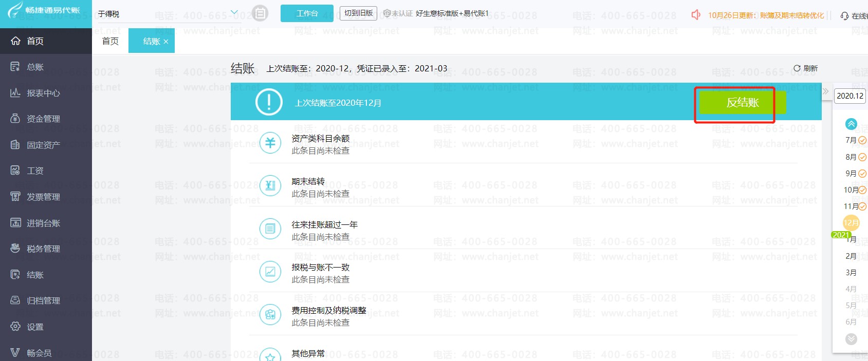Click the 报税与账不一致 chart icon

270,272
